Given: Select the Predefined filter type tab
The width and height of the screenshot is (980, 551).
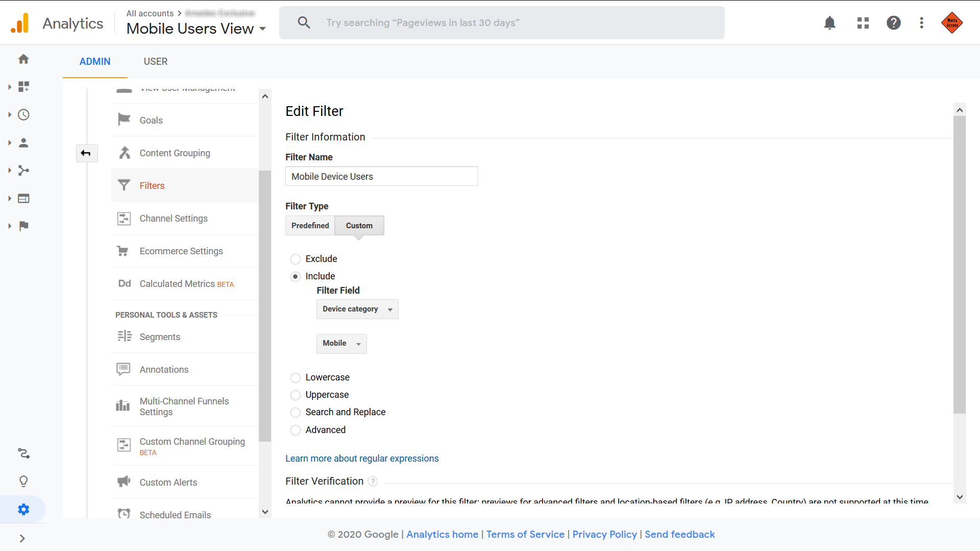Looking at the screenshot, I should 310,225.
